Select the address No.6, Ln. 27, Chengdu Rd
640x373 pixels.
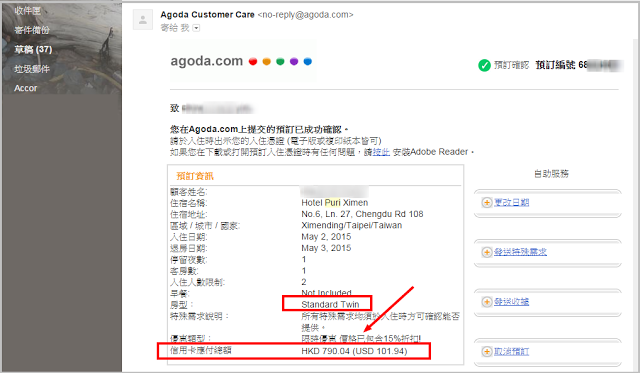pos(362,214)
